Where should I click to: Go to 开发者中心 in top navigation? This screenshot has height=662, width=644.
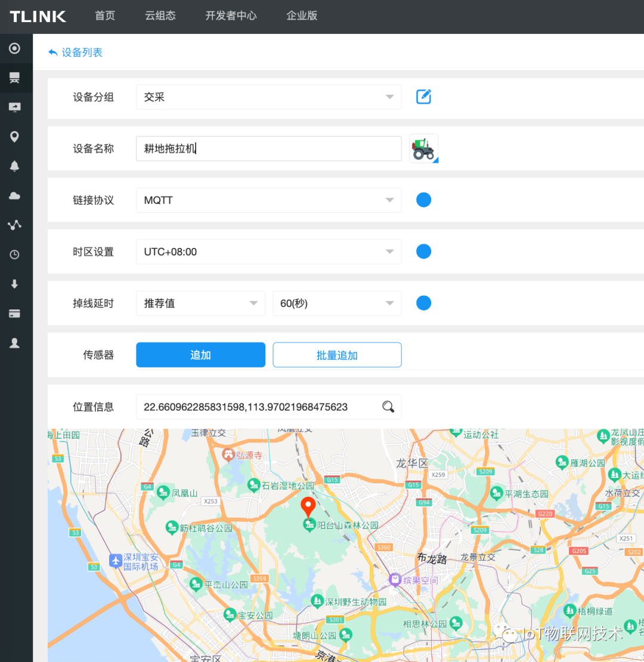click(x=231, y=16)
